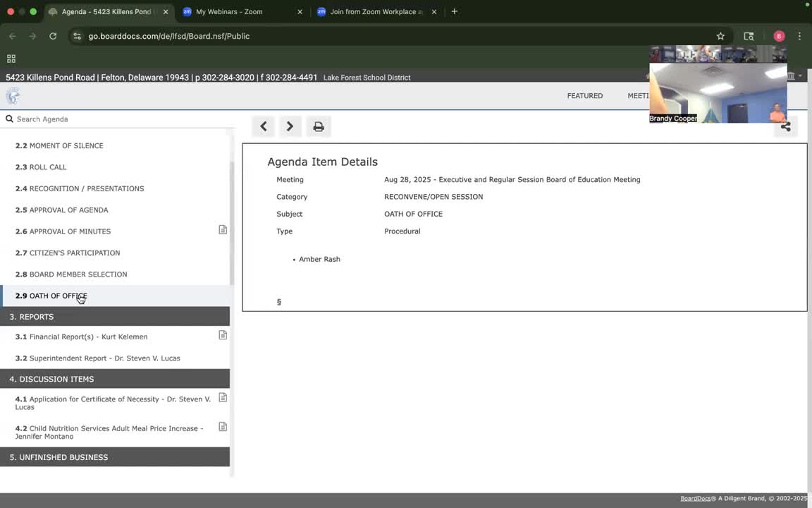Select 2.8 Board Member Selection item
812x508 pixels.
tap(78, 274)
